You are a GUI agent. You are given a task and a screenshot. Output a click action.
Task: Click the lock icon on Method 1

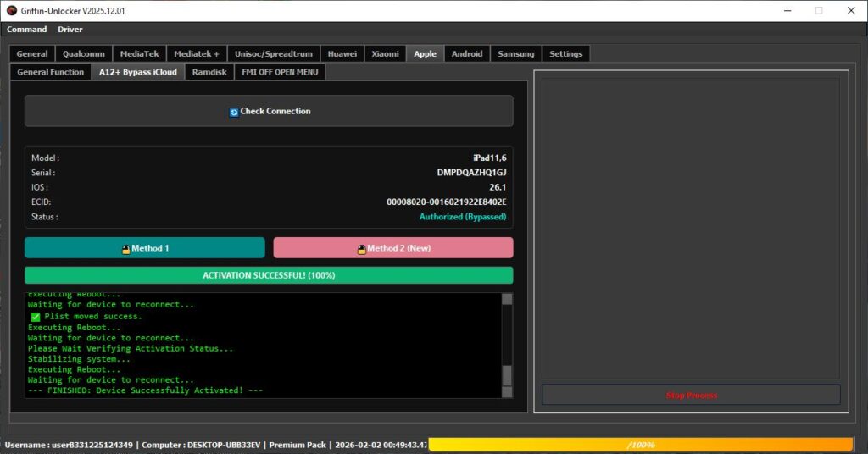point(125,249)
